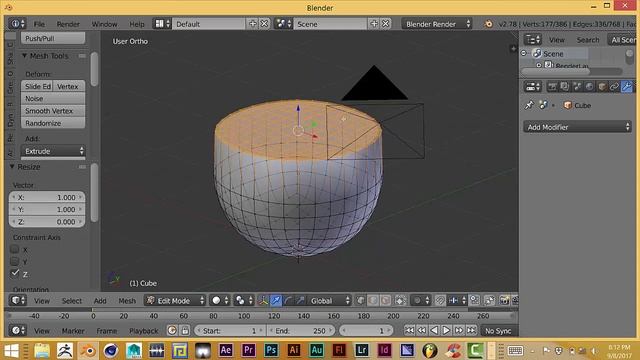Open the timeline Playback menu
The image size is (640, 360).
[144, 331]
